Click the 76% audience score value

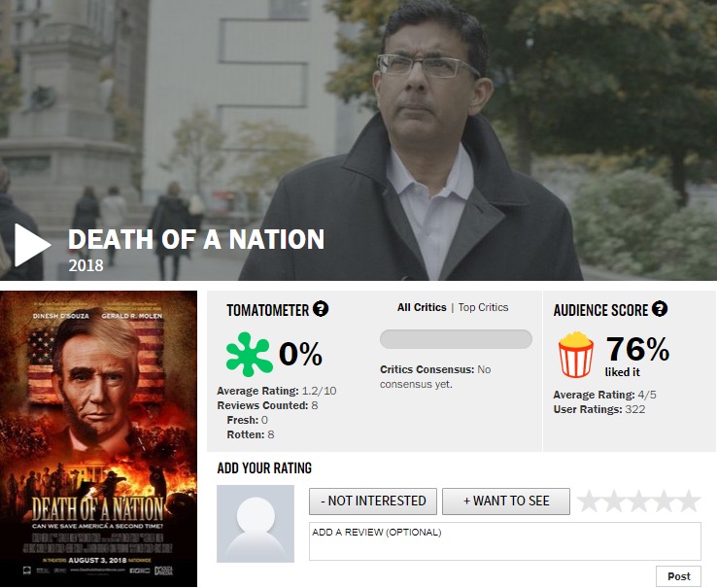(637, 349)
